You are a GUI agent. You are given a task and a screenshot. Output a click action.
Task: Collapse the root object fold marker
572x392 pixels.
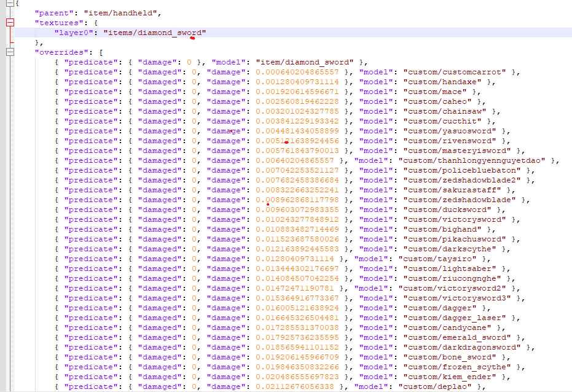tap(10, 3)
